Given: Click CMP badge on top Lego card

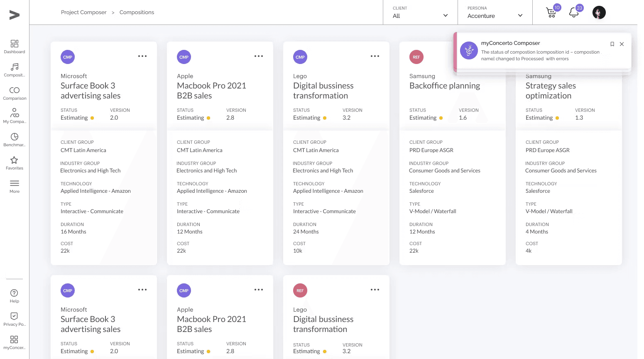Looking at the screenshot, I should pyautogui.click(x=300, y=57).
